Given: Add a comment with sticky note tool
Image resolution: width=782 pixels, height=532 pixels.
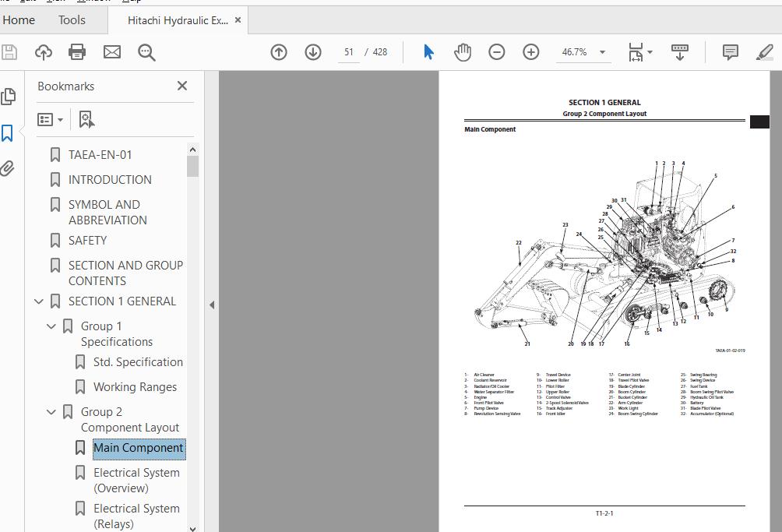Looking at the screenshot, I should (x=731, y=52).
